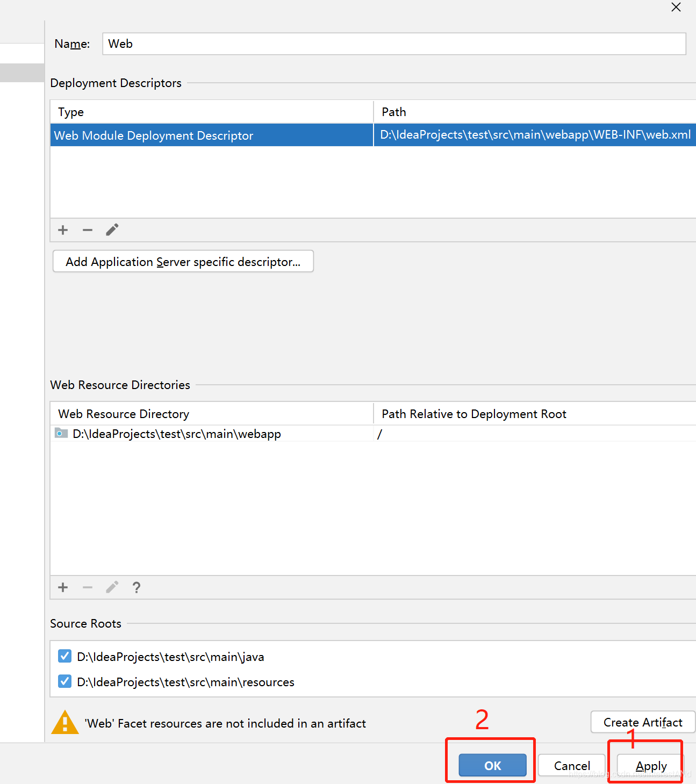This screenshot has width=696, height=784.
Task: Open help for Web Resource Directories
Action: pos(137,587)
